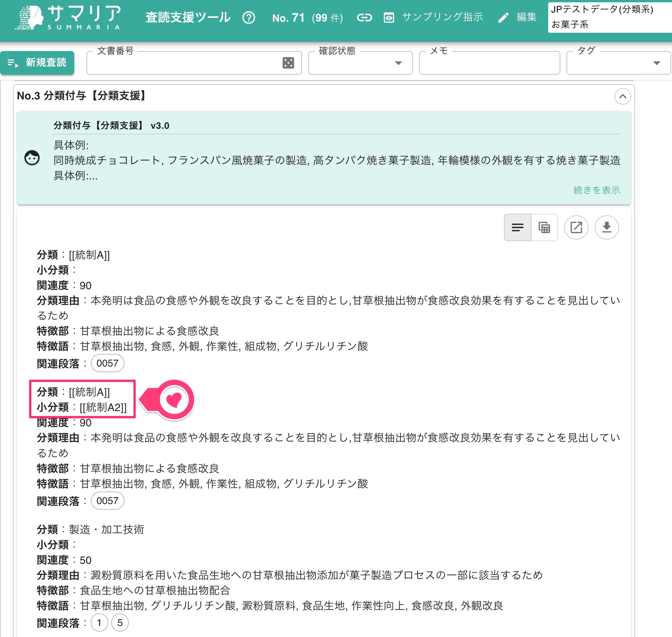The height and width of the screenshot is (637, 672).
Task: Switch to table view
Action: pos(544,227)
